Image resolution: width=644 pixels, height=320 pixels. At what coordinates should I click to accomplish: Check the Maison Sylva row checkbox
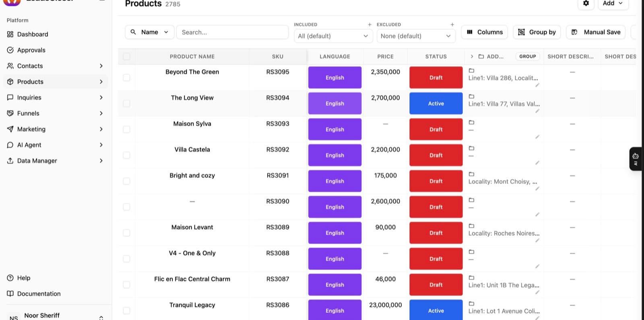pyautogui.click(x=126, y=129)
